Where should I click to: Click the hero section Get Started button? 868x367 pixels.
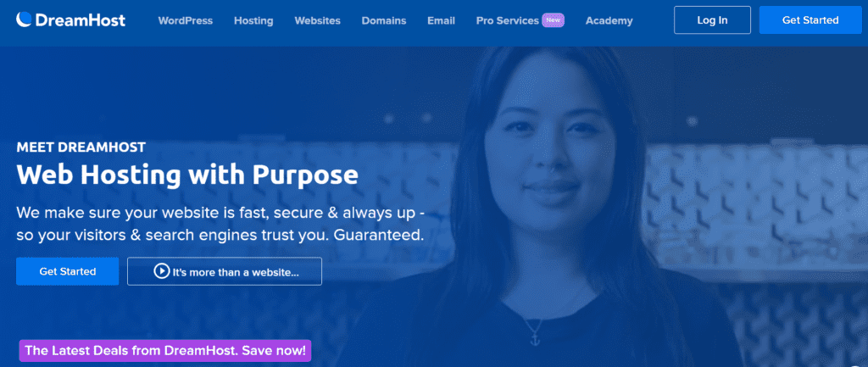[68, 271]
